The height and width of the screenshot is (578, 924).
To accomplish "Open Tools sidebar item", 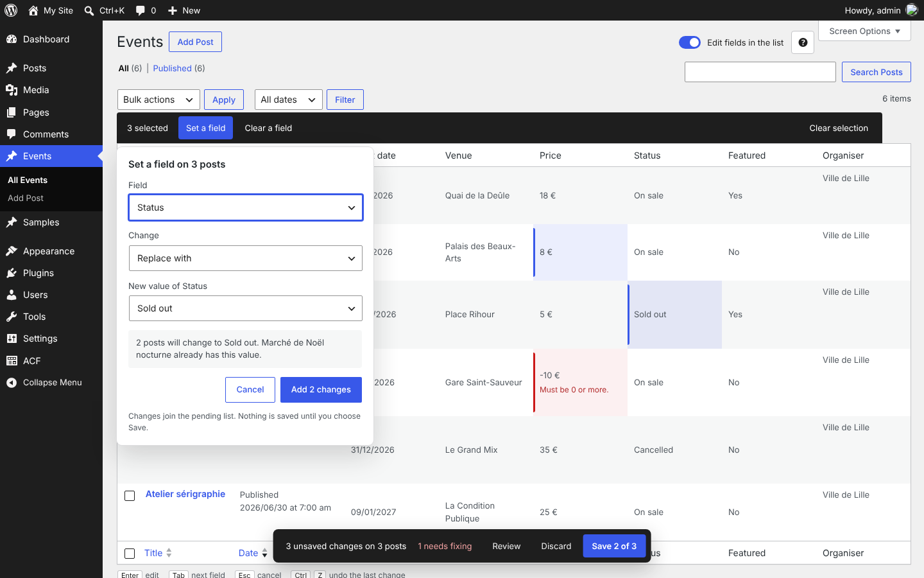I will 51,317.
